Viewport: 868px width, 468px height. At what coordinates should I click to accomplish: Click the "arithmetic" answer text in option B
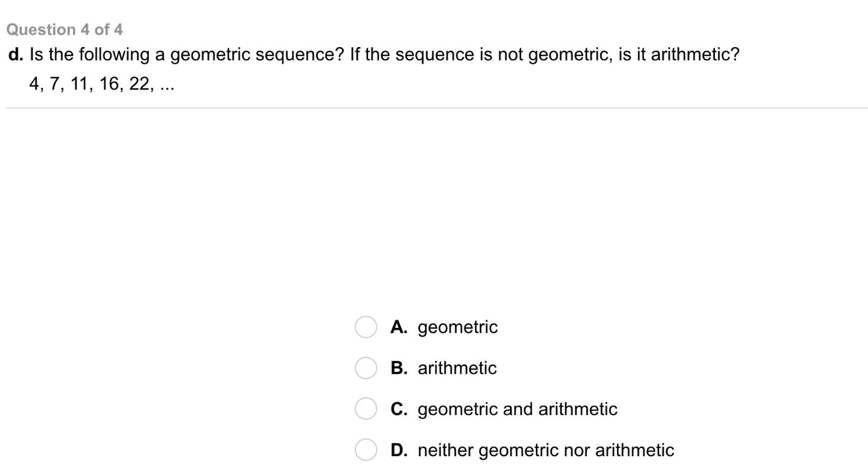pyautogui.click(x=457, y=369)
